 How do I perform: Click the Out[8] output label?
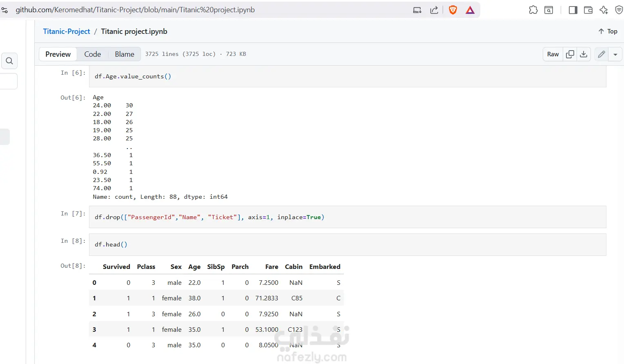coord(73,266)
